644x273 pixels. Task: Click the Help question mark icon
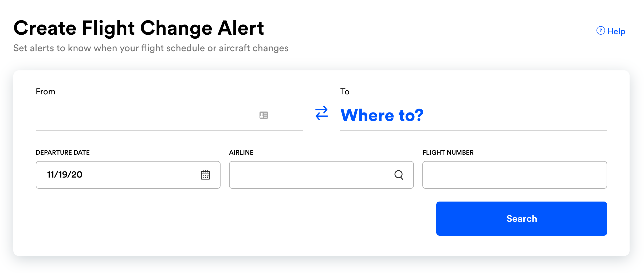pyautogui.click(x=600, y=31)
